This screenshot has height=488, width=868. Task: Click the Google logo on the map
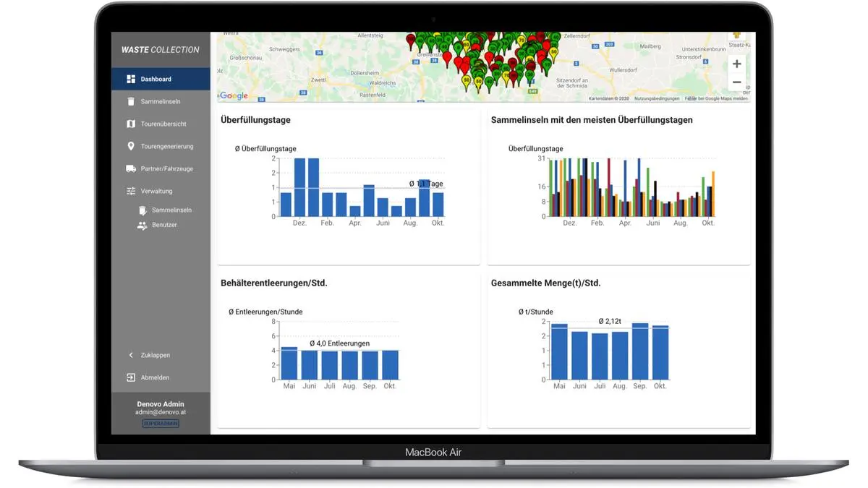[234, 95]
